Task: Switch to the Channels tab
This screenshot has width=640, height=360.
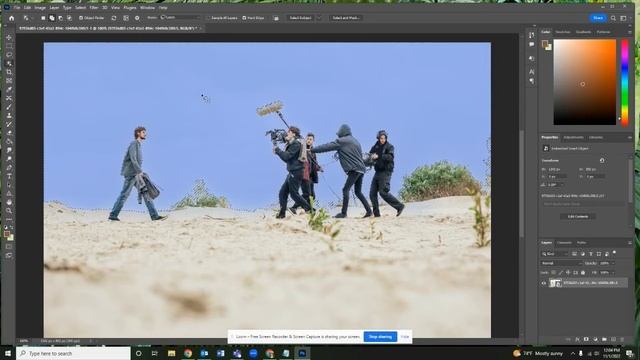Action: [564, 243]
